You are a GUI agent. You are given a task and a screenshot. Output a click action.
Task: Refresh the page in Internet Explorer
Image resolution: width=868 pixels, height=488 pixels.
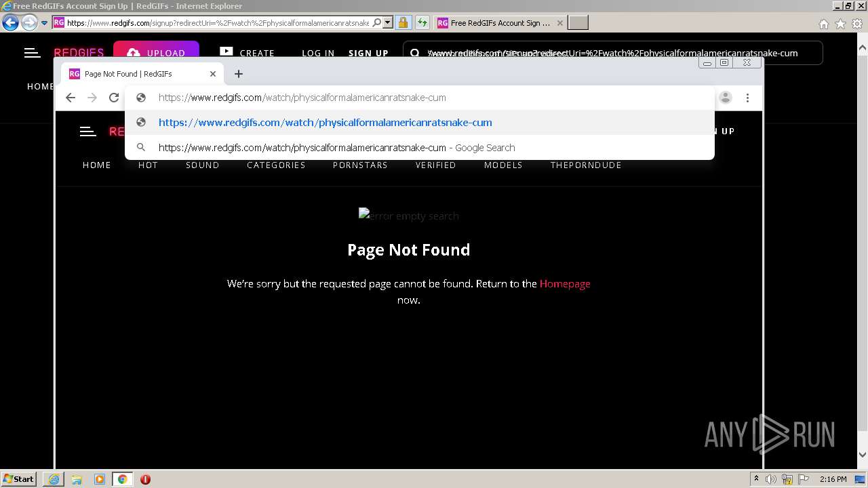[x=422, y=22]
